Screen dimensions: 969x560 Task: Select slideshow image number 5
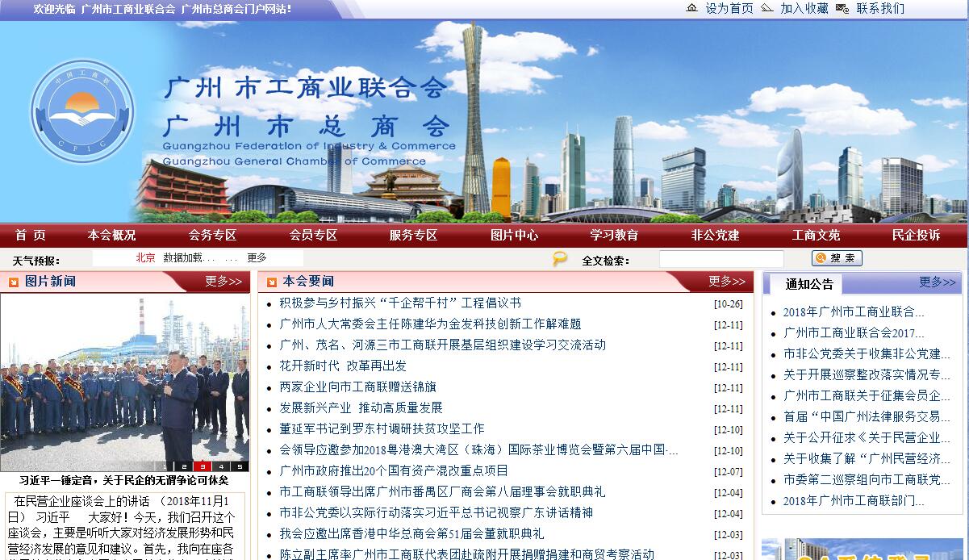pos(240,466)
